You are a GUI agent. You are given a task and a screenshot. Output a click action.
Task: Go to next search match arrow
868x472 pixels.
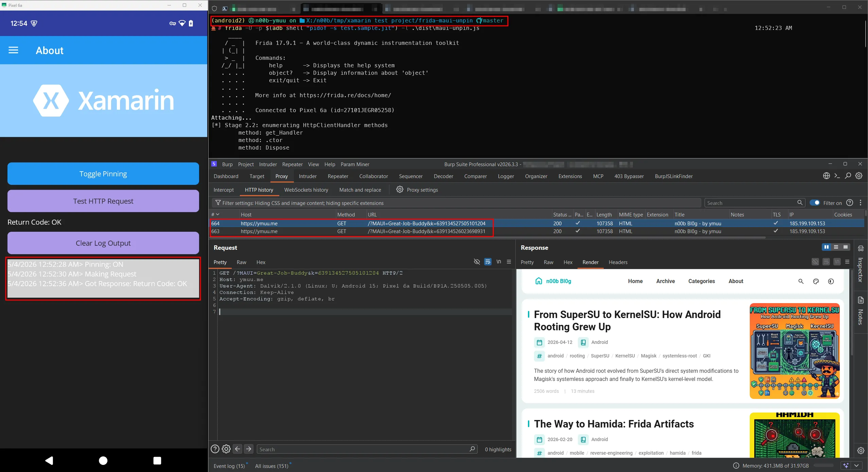pos(249,449)
